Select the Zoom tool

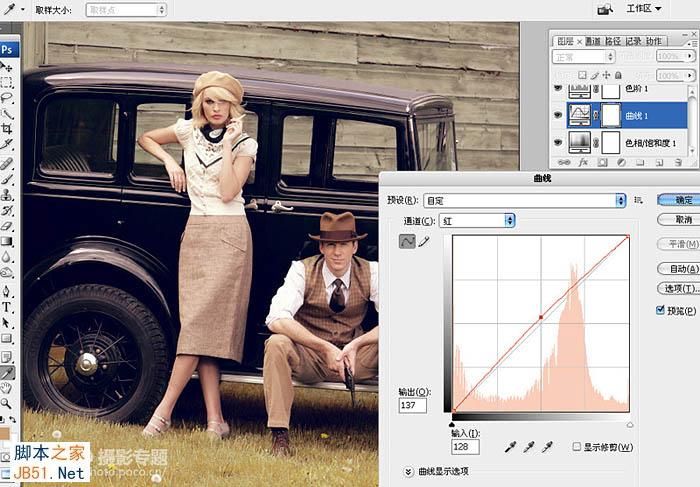[7, 404]
